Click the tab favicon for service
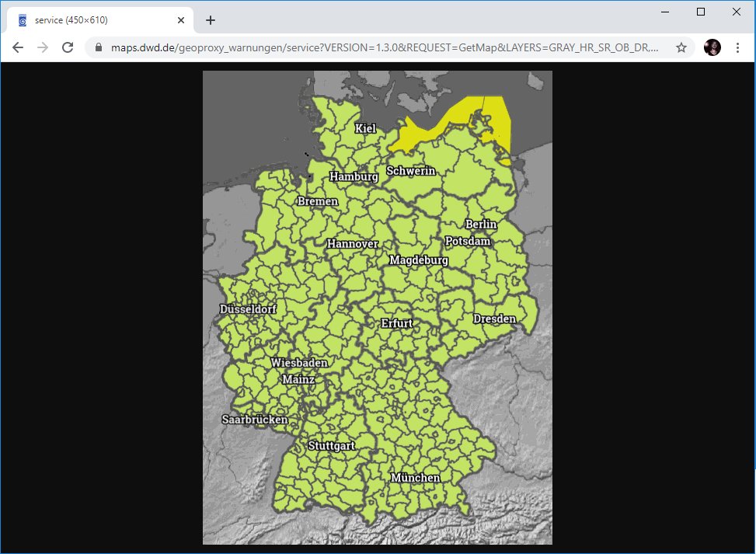The width and height of the screenshot is (756, 554). click(23, 20)
